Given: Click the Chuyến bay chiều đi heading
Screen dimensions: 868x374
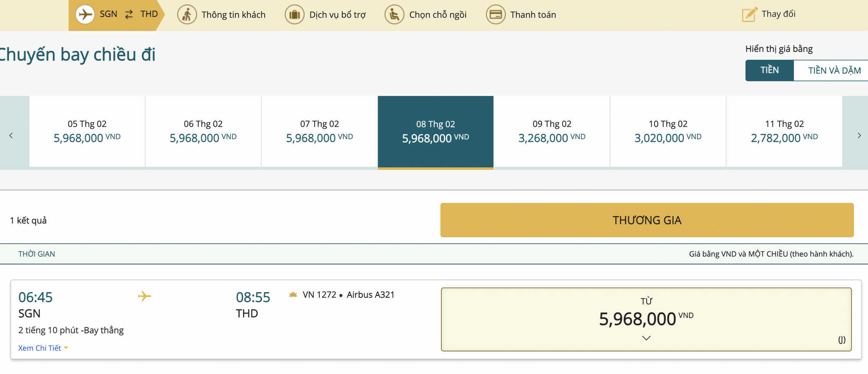Looking at the screenshot, I should [77, 55].
